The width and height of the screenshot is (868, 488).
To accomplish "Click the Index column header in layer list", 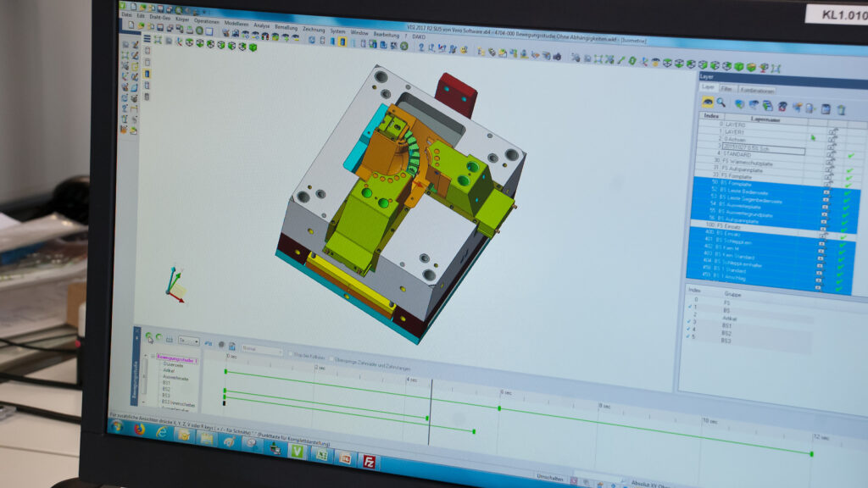I will pos(711,115).
